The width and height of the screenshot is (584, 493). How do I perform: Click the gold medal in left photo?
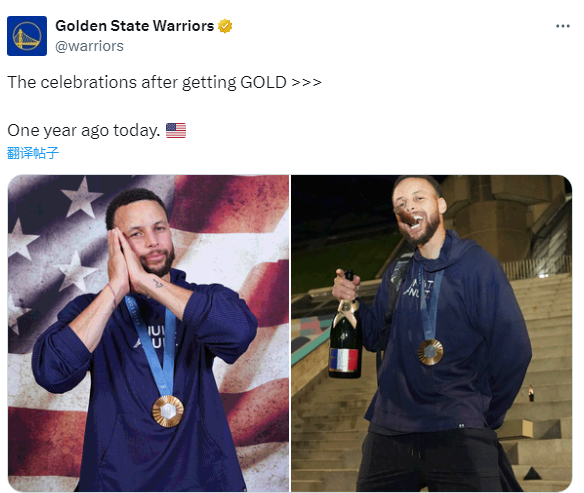point(168,411)
